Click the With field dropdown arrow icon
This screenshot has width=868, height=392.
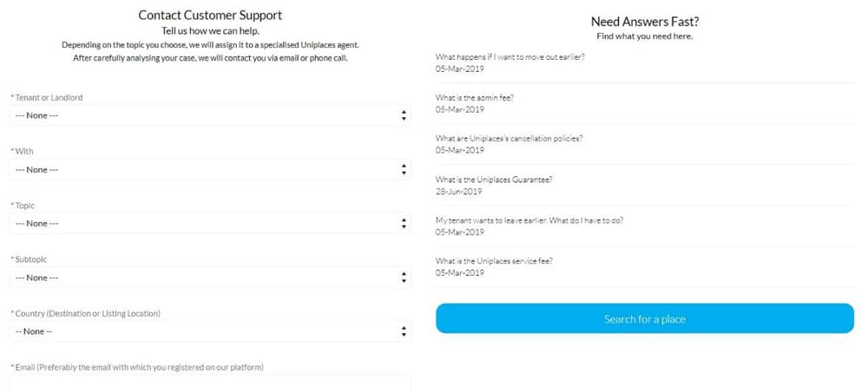[x=404, y=170]
